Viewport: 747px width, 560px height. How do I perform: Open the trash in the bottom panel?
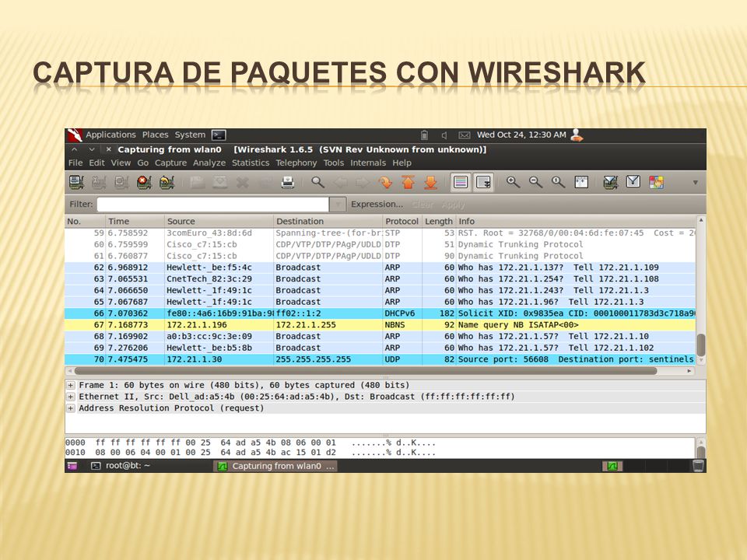699,466
